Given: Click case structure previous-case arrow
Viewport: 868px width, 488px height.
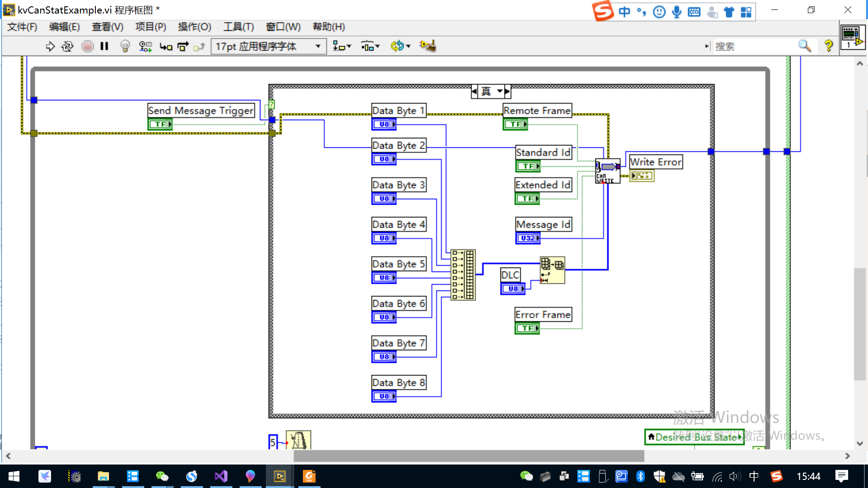Looking at the screenshot, I should 474,91.
